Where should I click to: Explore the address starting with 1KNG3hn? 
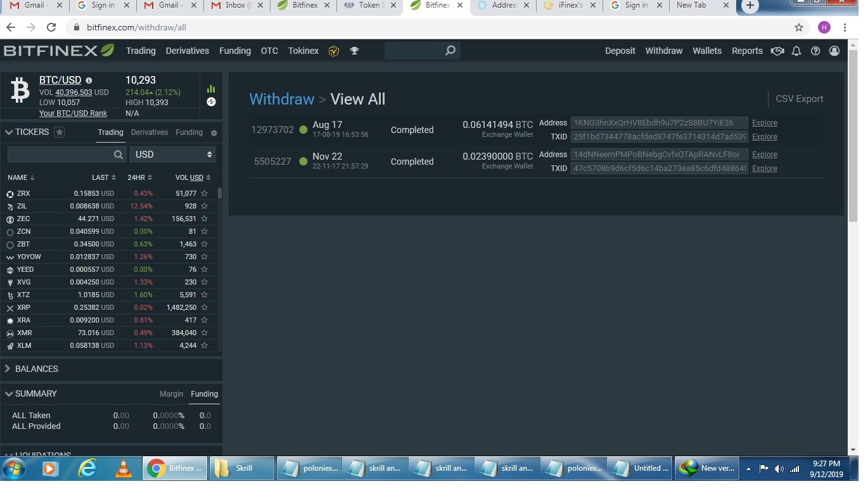pyautogui.click(x=765, y=123)
